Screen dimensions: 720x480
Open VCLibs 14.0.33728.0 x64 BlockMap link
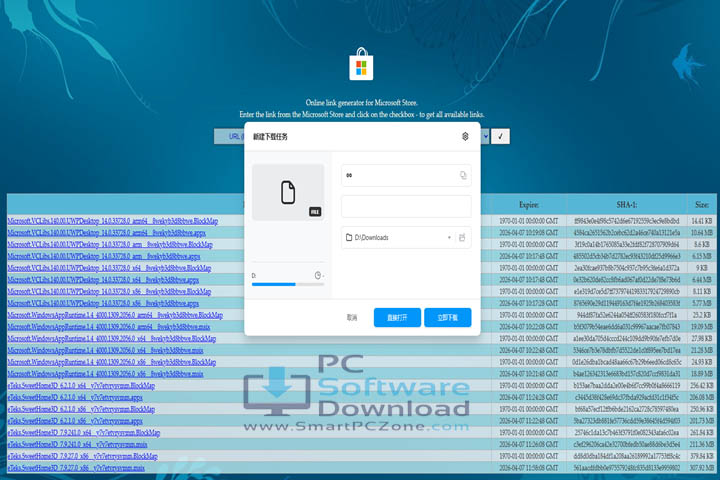[x=109, y=268]
